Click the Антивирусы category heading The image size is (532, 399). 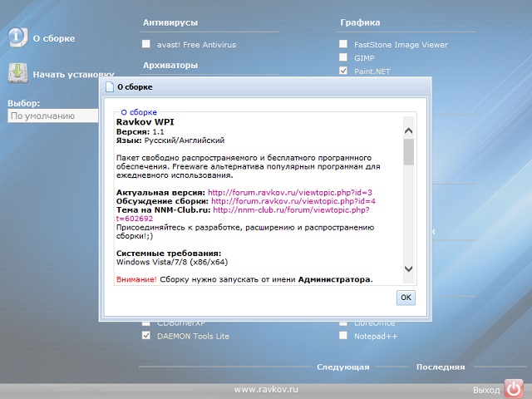pyautogui.click(x=170, y=22)
